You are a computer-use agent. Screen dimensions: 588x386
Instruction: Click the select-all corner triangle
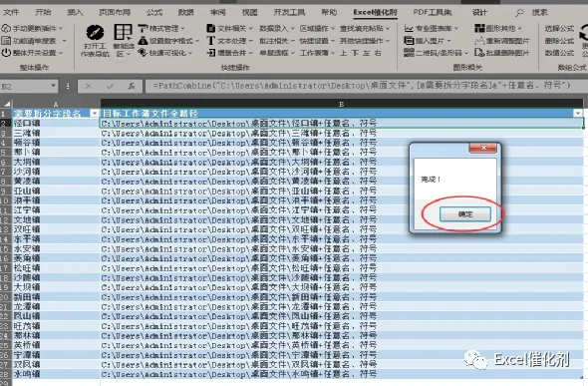point(7,104)
